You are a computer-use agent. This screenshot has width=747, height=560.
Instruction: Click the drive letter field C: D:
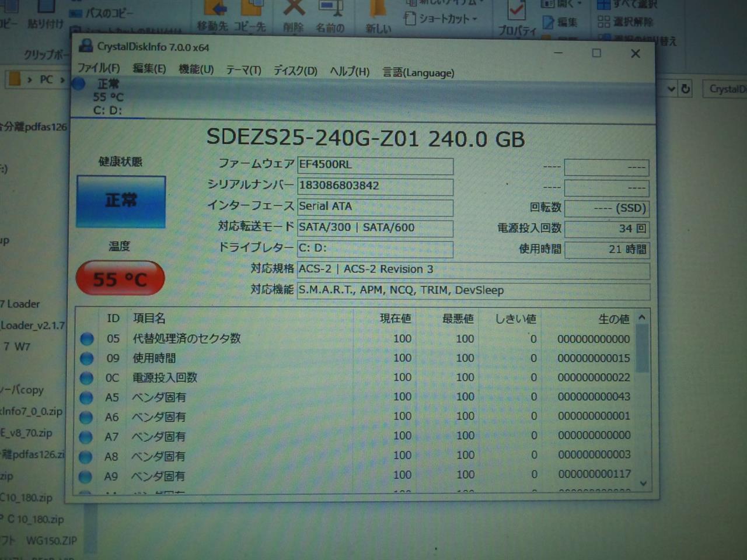[375, 249]
